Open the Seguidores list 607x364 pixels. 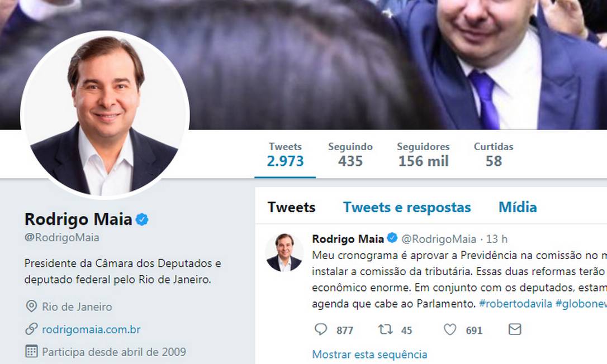coord(423,155)
